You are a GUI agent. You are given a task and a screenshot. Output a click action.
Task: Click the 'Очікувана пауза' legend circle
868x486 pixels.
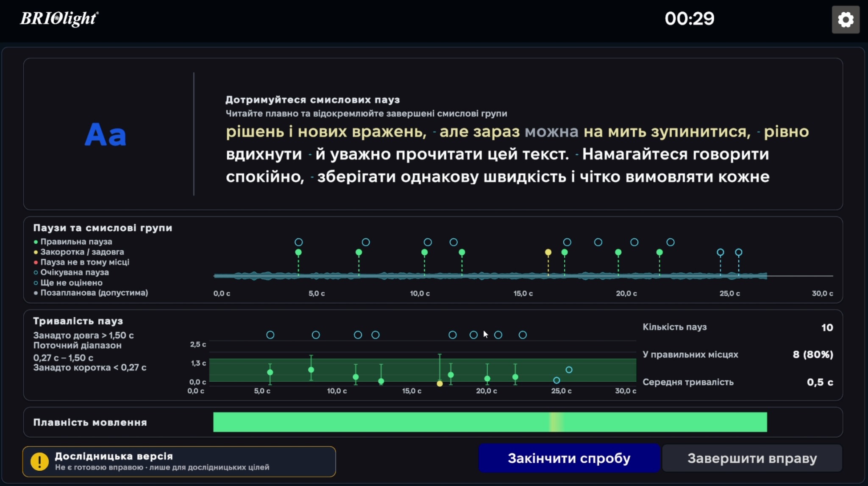pyautogui.click(x=36, y=273)
